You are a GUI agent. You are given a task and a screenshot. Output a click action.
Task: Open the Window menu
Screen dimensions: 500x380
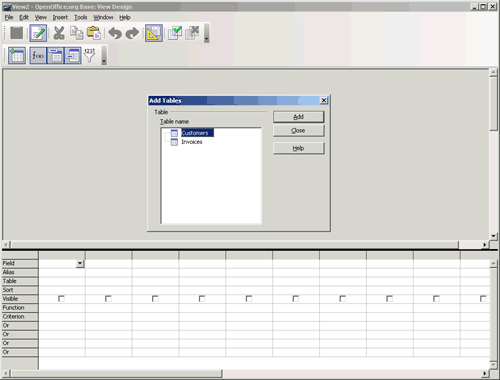(103, 17)
